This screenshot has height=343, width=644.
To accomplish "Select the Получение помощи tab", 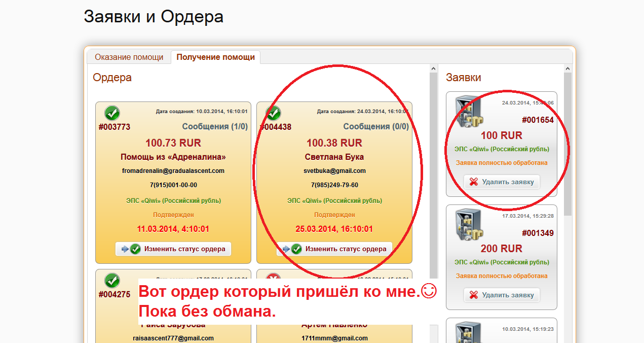I will [215, 57].
